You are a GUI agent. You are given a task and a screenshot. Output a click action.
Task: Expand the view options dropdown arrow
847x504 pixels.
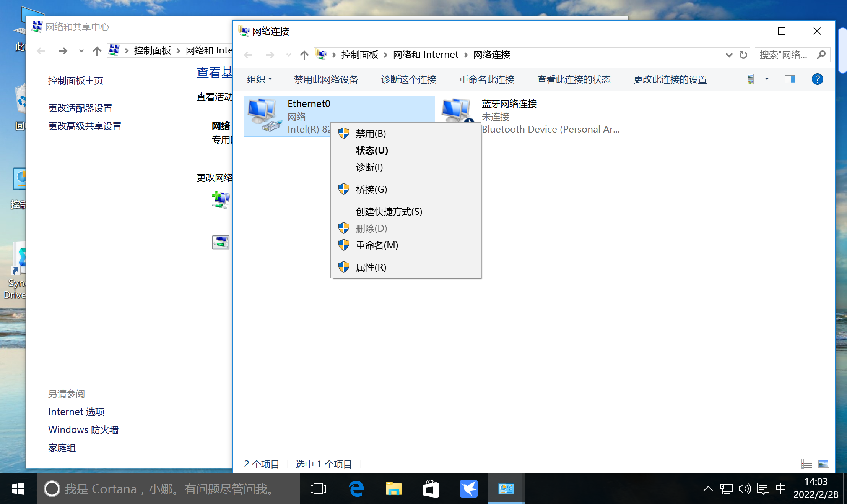767,79
